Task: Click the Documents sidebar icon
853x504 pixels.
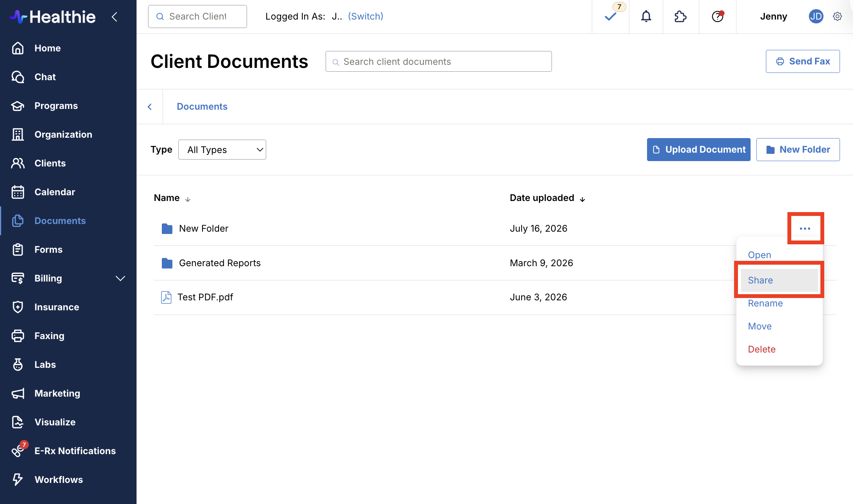Action: pos(18,221)
